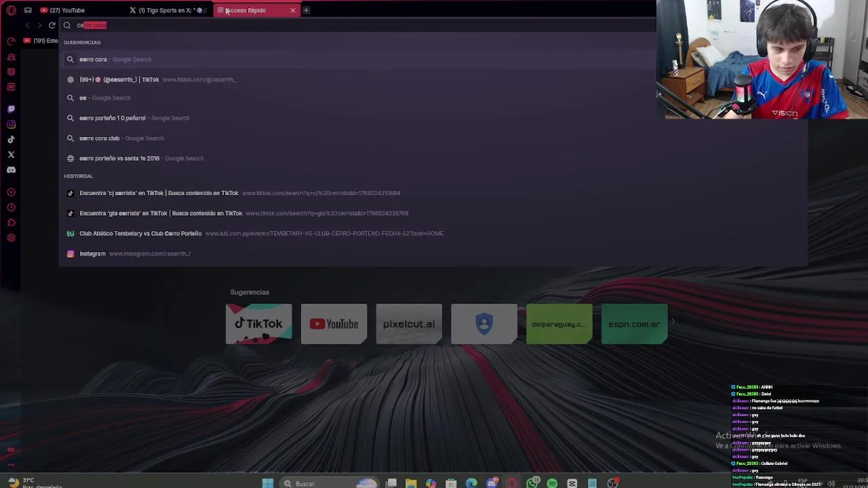Open the (191) YouTube bookmark bar item

coord(41,41)
